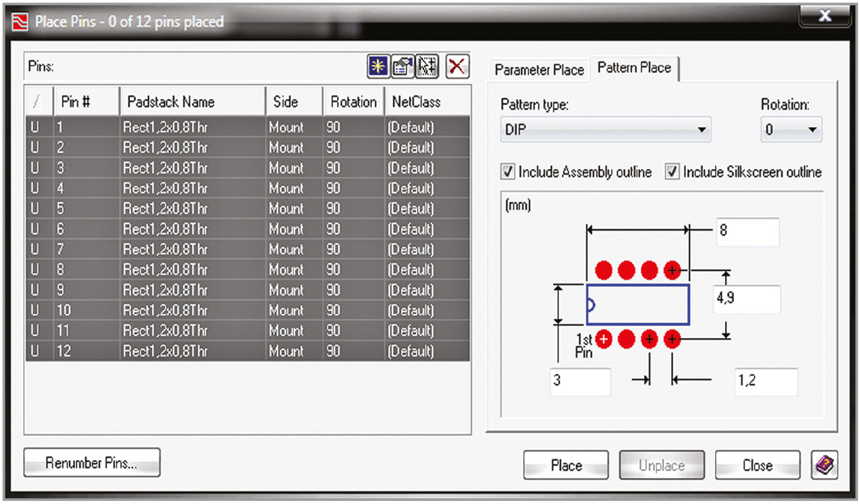Select the Pattern Place tab
The width and height of the screenshot is (860, 504).
634,68
